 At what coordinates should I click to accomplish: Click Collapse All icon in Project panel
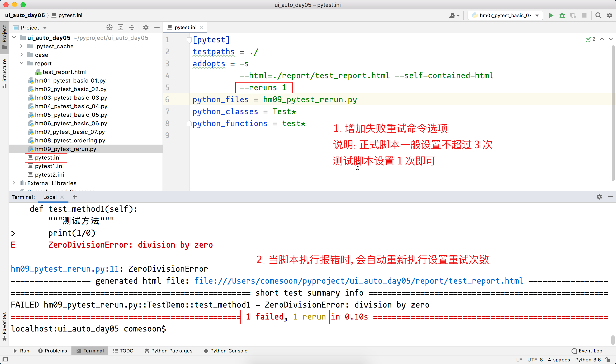(132, 27)
